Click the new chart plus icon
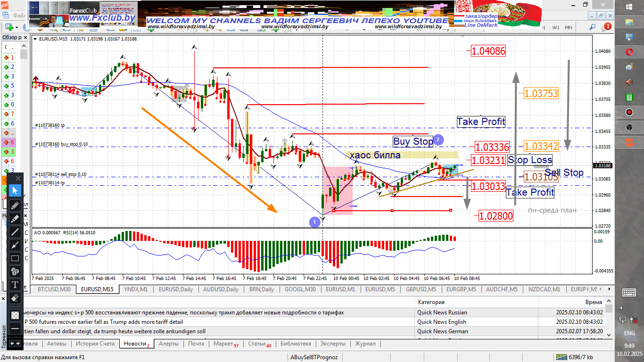The width and height of the screenshot is (644, 362). pos(8,27)
